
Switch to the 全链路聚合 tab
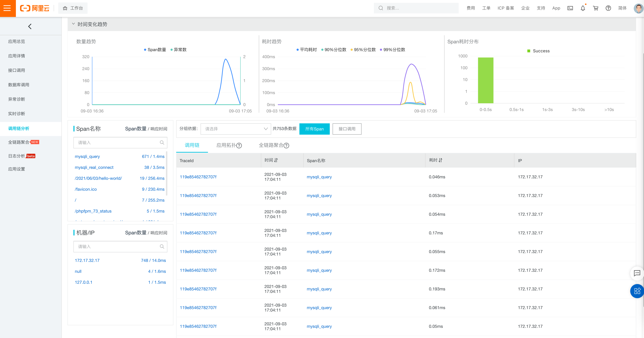click(271, 145)
